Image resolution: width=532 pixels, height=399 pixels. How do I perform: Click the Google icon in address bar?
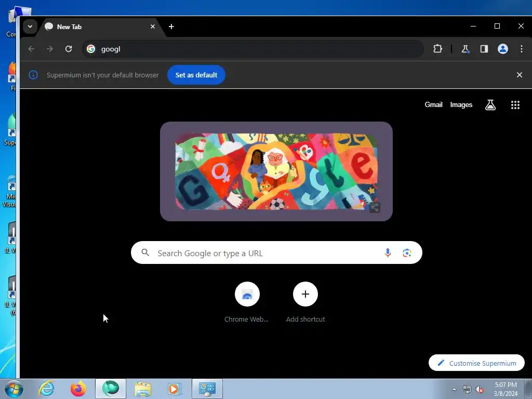coord(91,49)
